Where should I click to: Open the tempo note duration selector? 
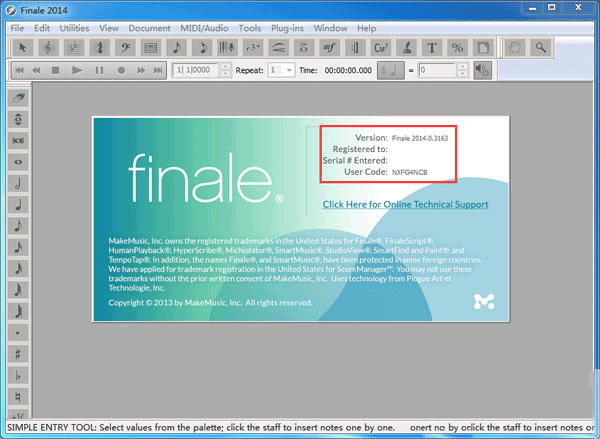point(391,70)
